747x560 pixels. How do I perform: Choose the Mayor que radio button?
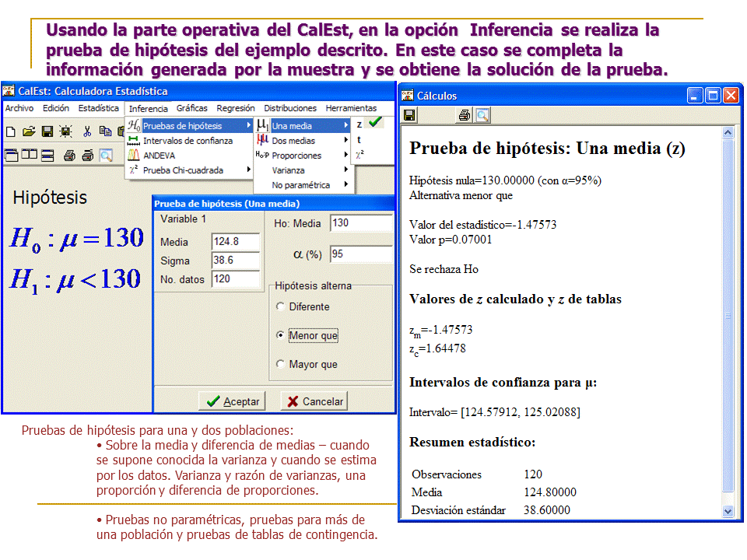(x=280, y=364)
